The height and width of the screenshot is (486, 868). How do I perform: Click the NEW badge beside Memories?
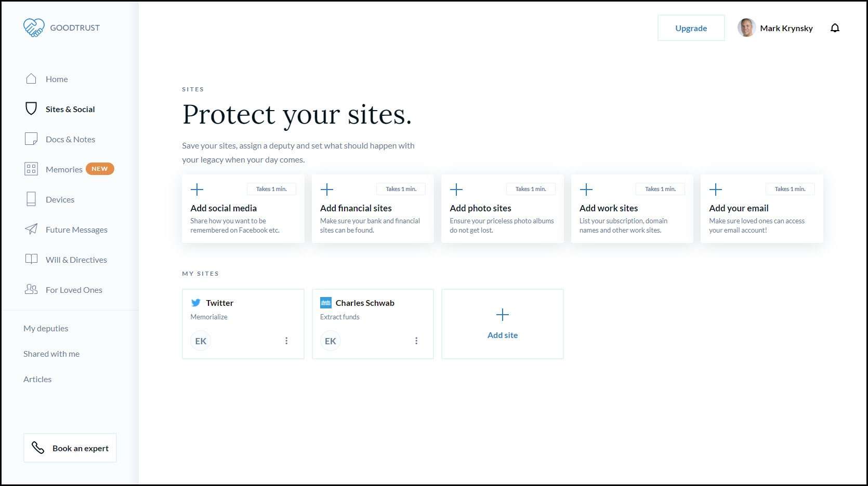click(x=100, y=169)
